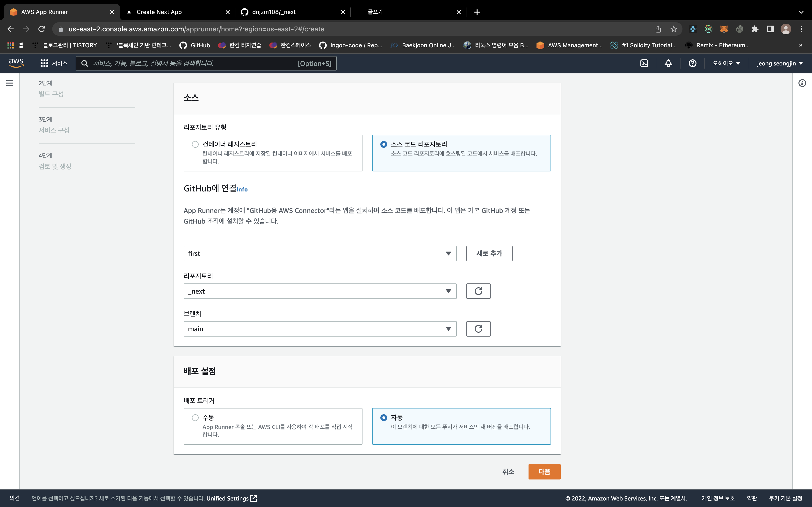Select 소스 코드 리포지토리 radio option
The height and width of the screenshot is (507, 812).
[384, 145]
